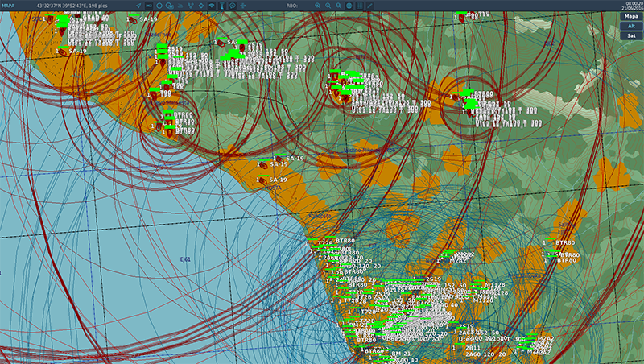644x364 pixels.
Task: Open the MAPA menu label
Action: [x=9, y=5]
